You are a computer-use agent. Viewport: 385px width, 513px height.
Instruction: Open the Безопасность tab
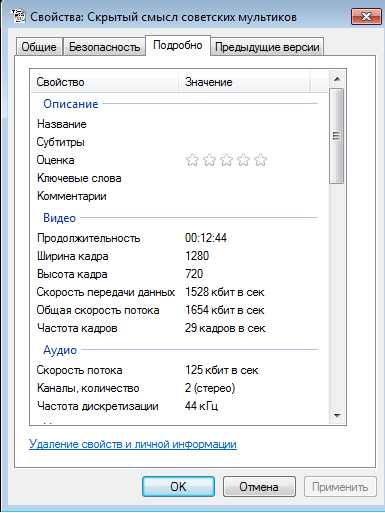(104, 47)
